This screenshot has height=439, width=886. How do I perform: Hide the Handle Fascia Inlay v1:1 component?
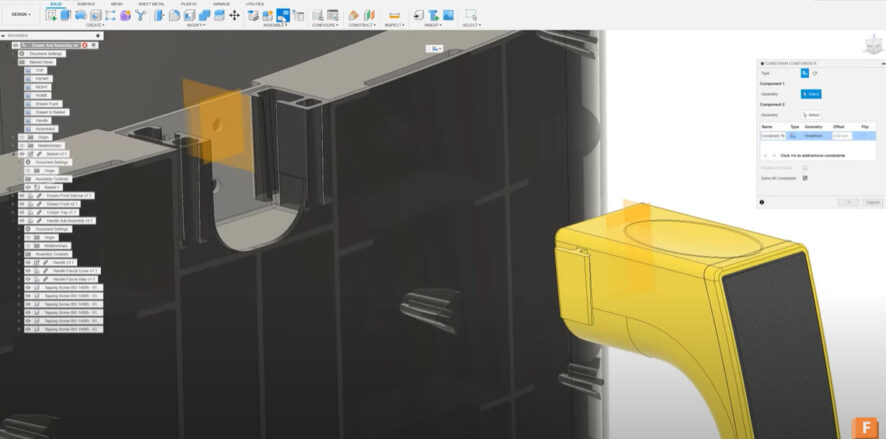tap(28, 279)
